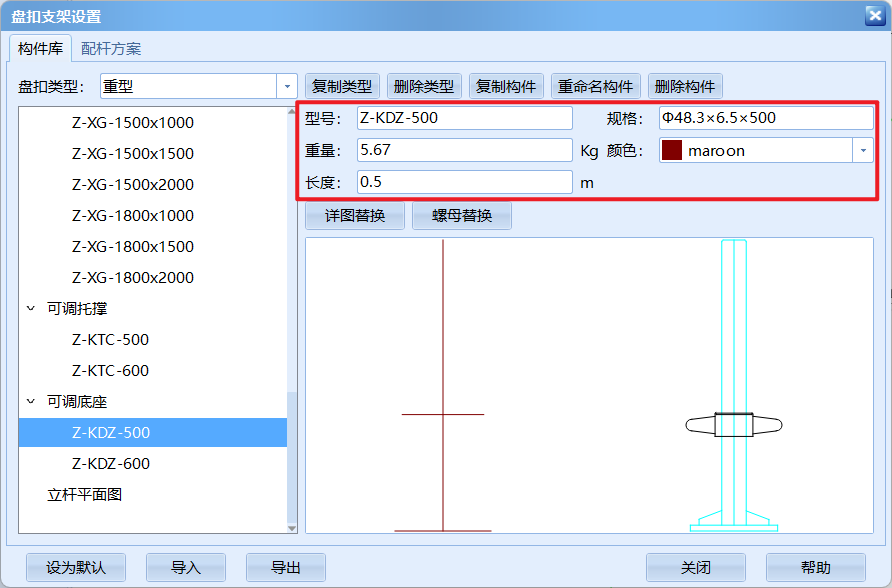The width and height of the screenshot is (892, 588).
Task: Open the maroon color dropdown arrow
Action: 862,151
